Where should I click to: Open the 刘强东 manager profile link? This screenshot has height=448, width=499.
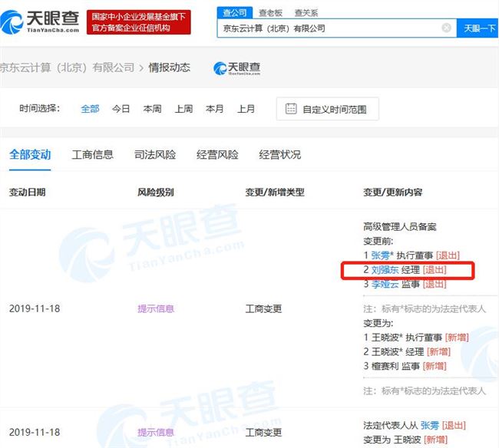click(385, 270)
